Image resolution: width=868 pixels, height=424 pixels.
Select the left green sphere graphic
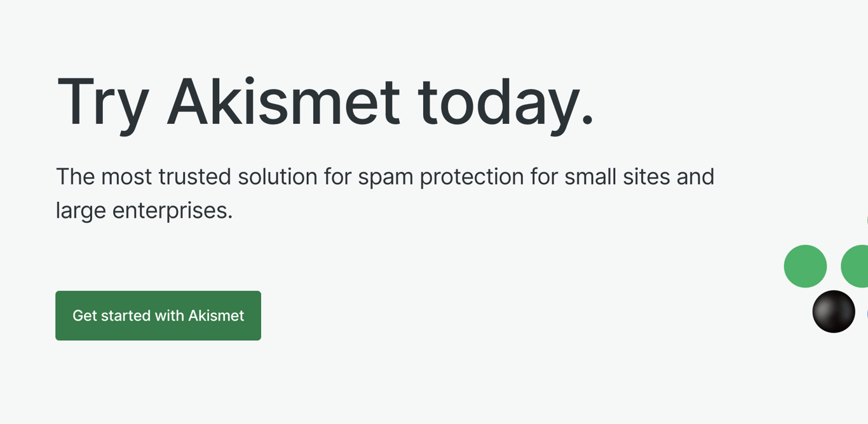804,265
